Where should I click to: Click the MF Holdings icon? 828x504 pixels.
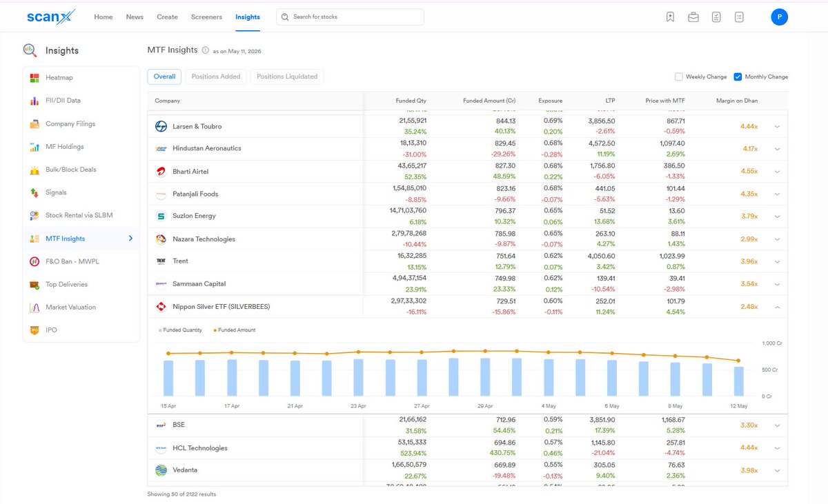pos(34,147)
